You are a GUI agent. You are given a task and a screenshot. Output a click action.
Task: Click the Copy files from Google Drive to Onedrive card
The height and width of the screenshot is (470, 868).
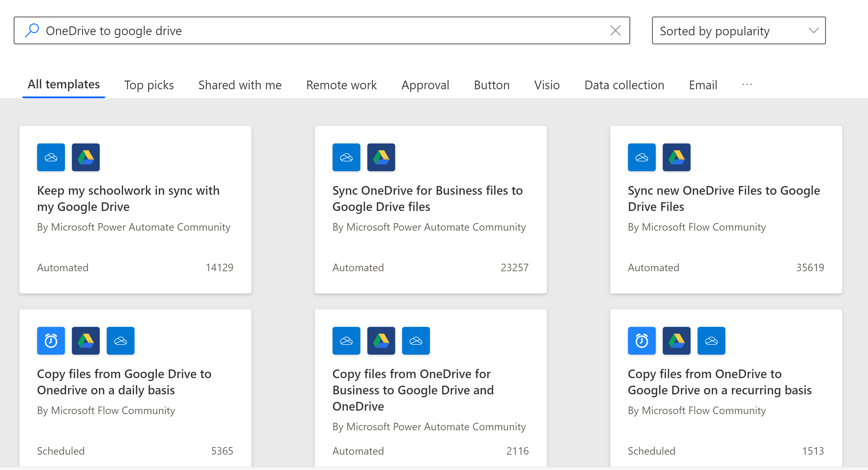(x=124, y=382)
